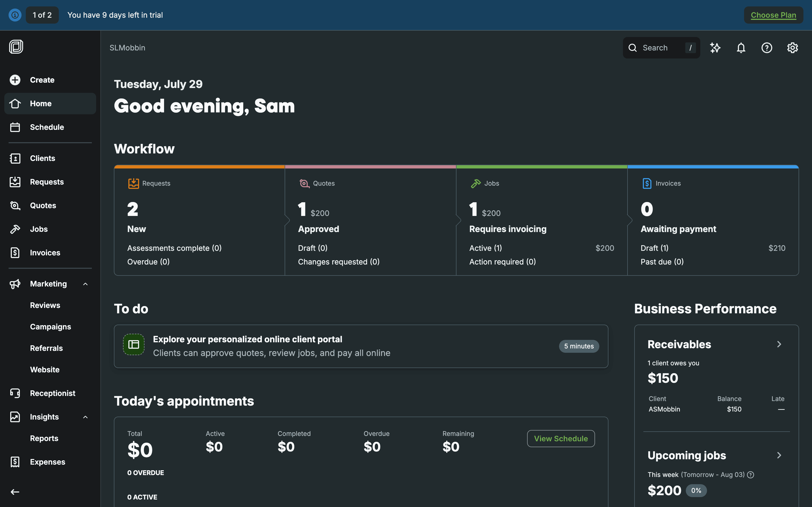
Task: Collapse the Insights menu section
Action: pyautogui.click(x=85, y=417)
